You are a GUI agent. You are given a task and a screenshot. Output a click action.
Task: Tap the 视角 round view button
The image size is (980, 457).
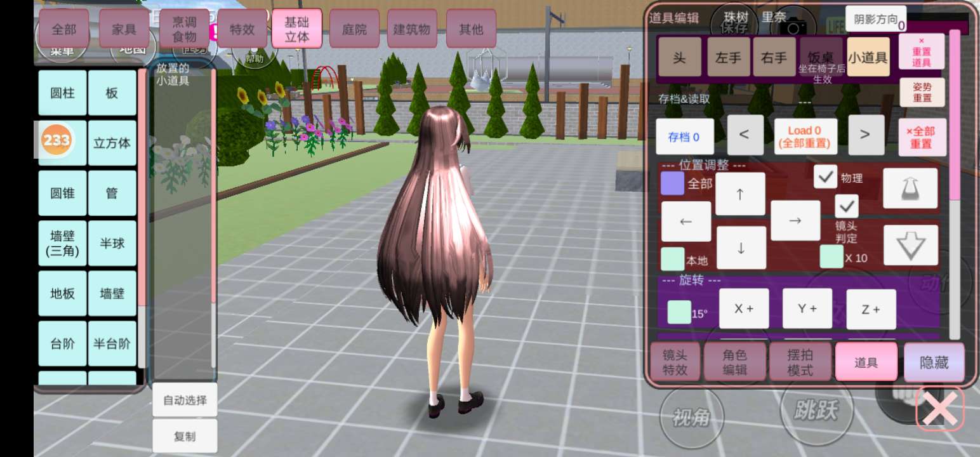pyautogui.click(x=692, y=416)
